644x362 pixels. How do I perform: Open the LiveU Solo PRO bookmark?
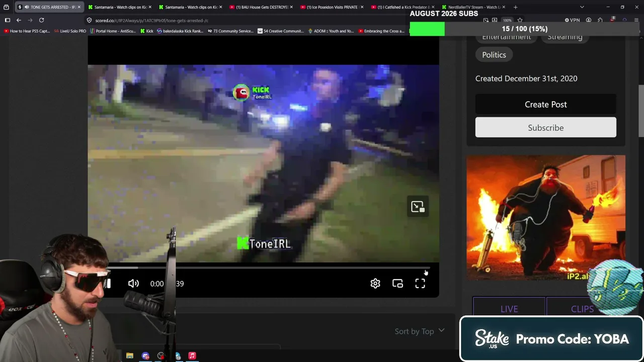[x=70, y=31]
